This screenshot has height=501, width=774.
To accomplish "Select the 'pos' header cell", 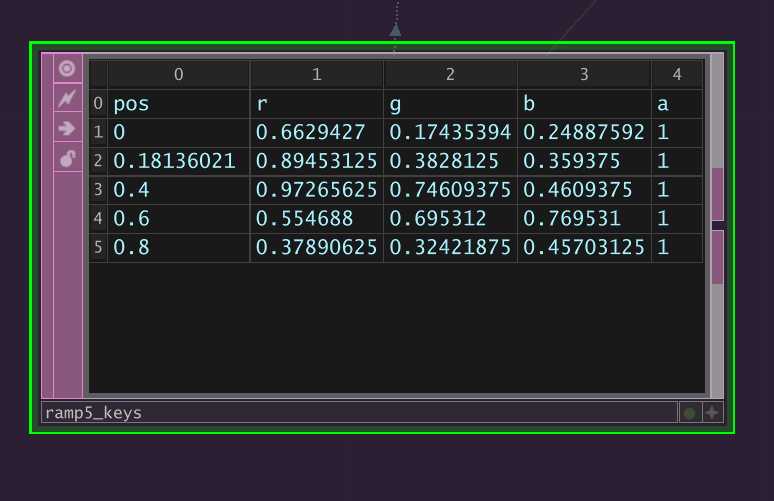I will point(178,104).
